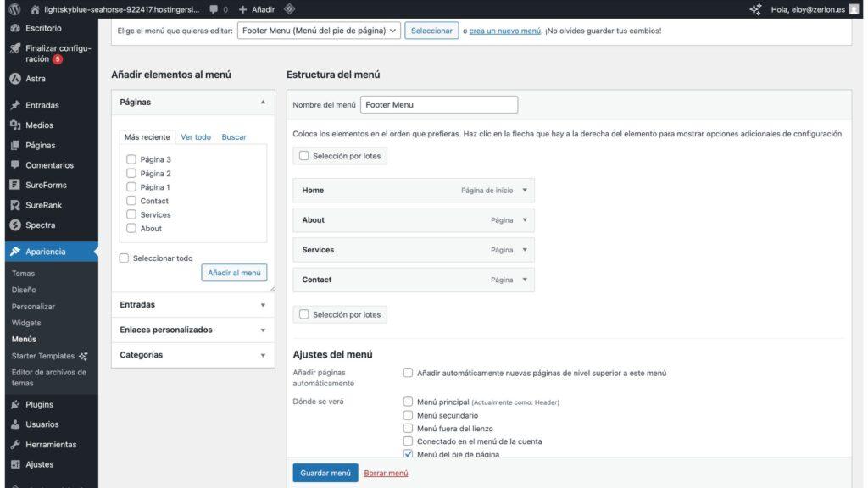Check the Contact page checkbox
Viewport: 868px width, 488px height.
[x=131, y=201]
